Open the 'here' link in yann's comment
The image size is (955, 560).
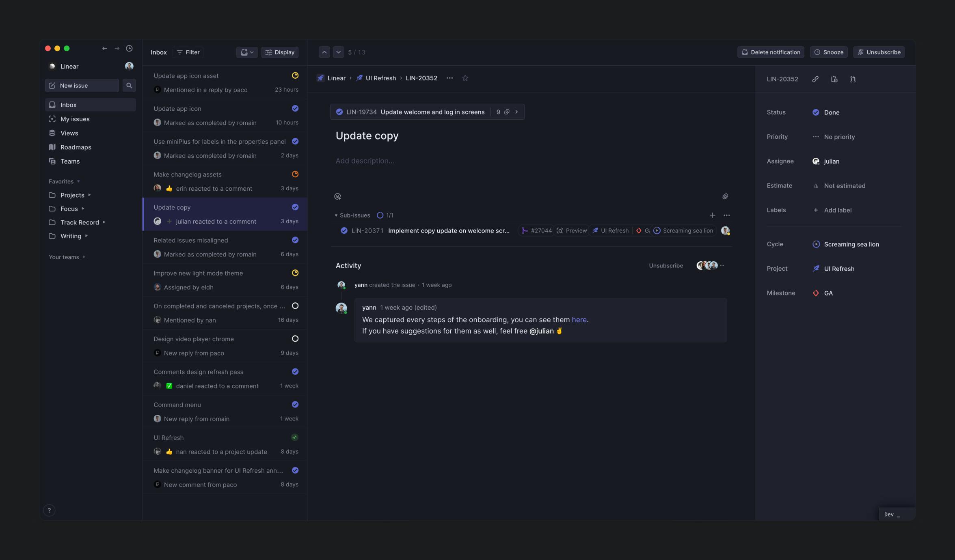tap(579, 320)
